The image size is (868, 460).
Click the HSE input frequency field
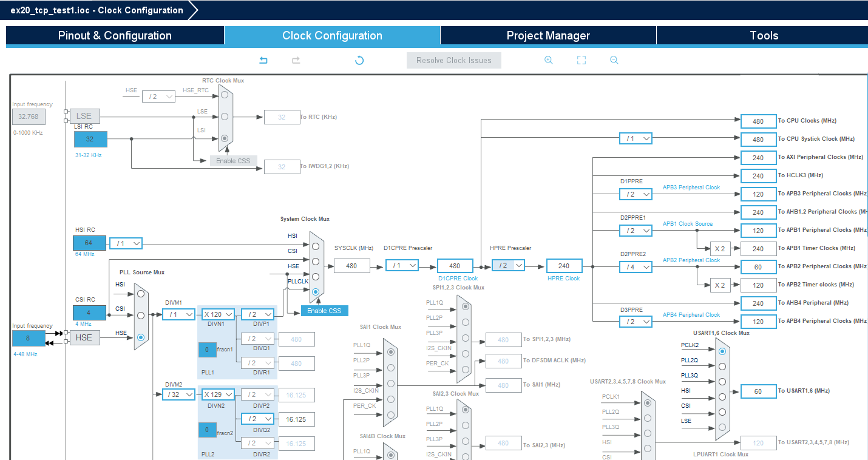29,339
